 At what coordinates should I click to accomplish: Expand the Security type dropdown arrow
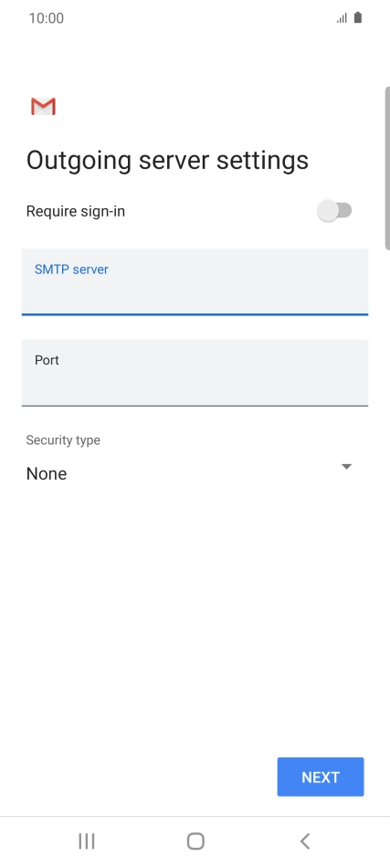click(346, 467)
